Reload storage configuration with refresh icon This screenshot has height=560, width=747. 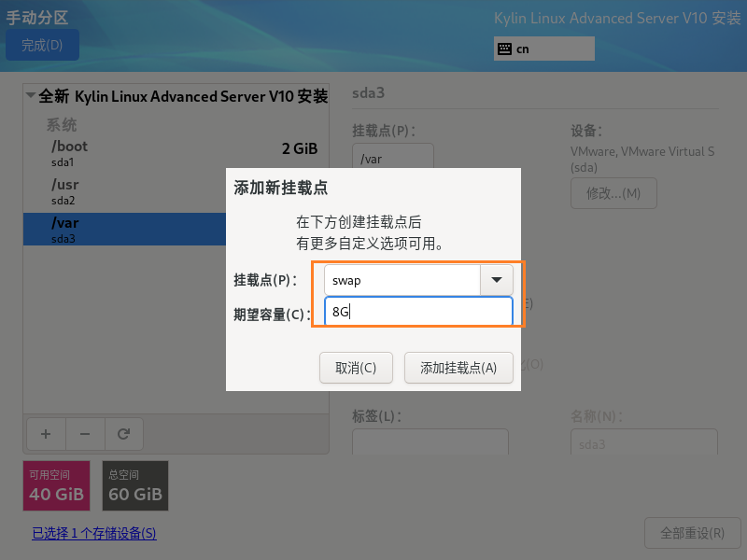tap(124, 434)
